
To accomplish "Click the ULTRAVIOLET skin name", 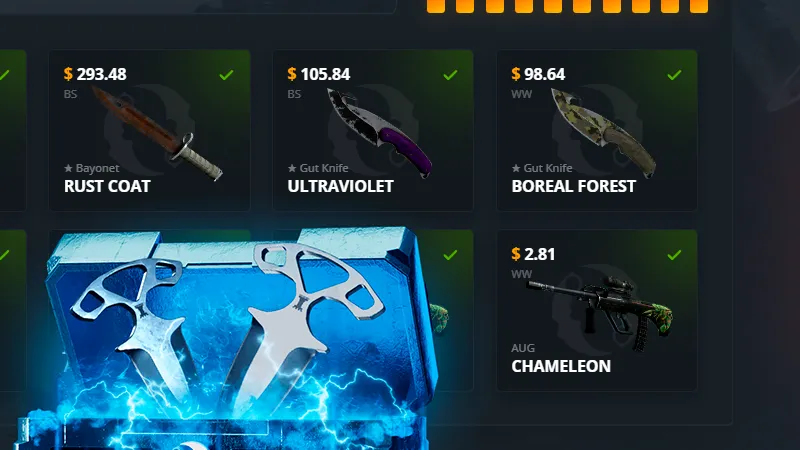I will [340, 186].
